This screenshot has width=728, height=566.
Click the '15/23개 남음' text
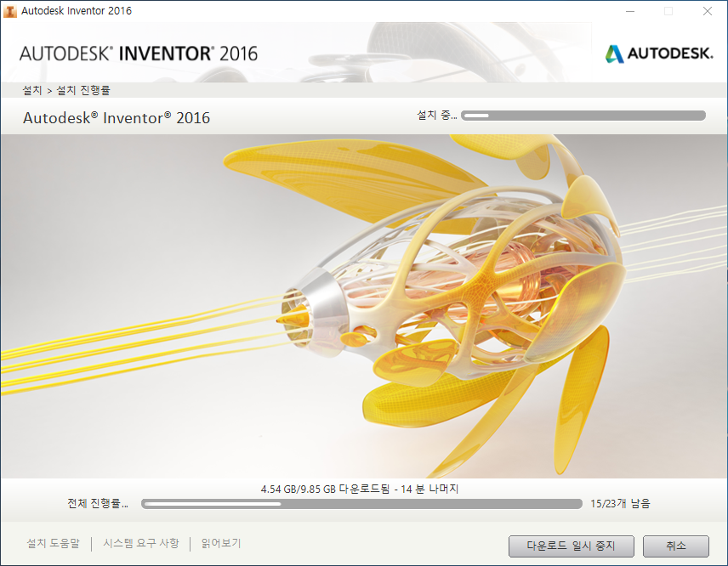pyautogui.click(x=620, y=503)
